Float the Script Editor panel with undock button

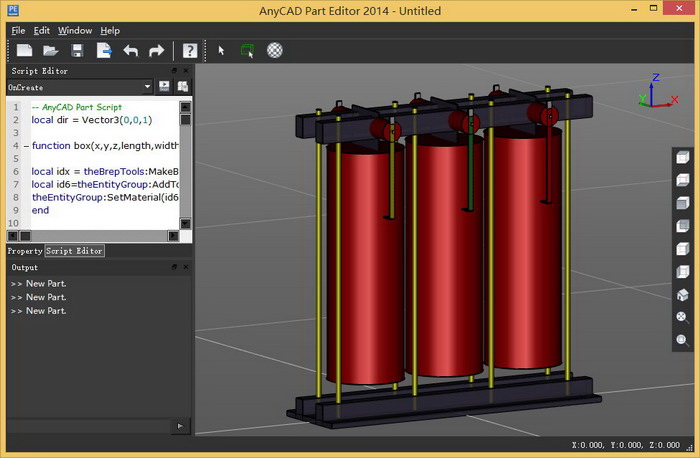point(174,71)
